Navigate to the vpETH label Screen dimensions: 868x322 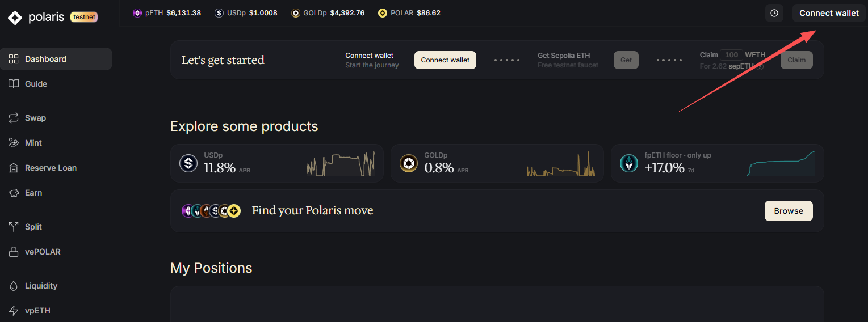[37, 311]
